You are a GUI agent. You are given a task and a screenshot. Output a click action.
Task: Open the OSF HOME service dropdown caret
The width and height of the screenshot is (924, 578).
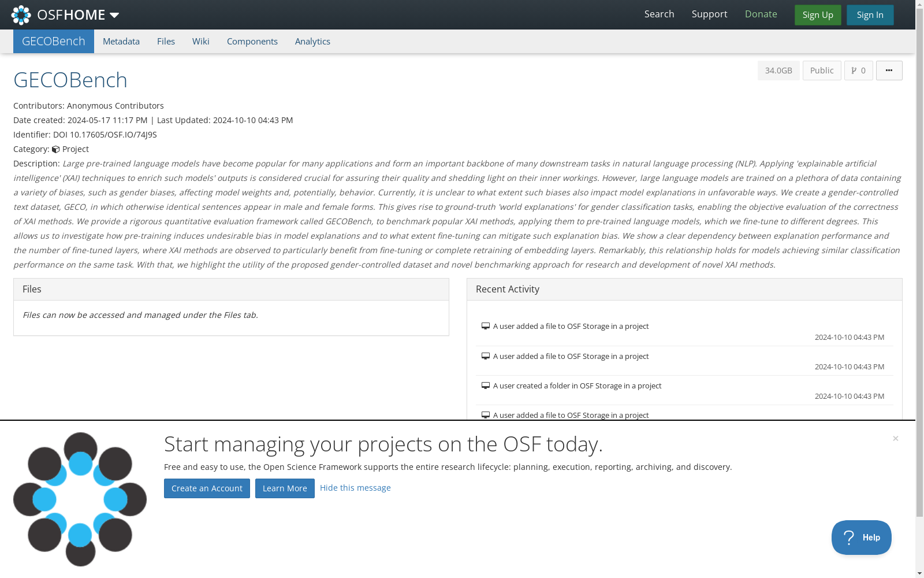(114, 15)
